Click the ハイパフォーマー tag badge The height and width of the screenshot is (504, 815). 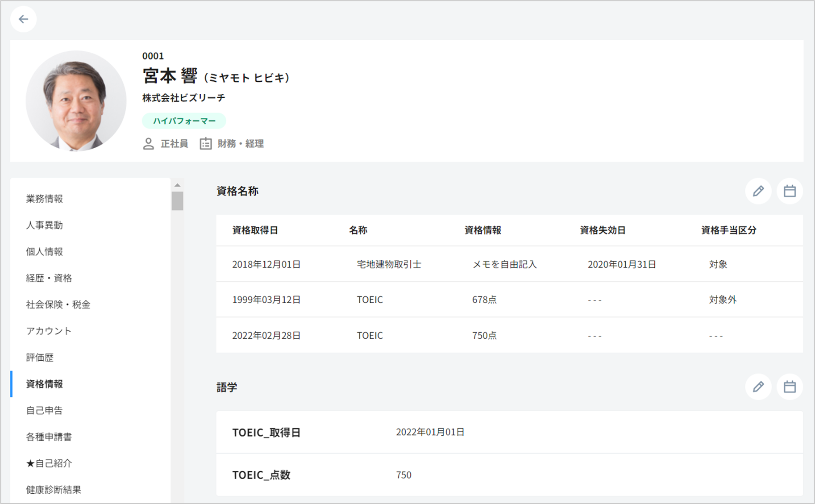tap(184, 121)
